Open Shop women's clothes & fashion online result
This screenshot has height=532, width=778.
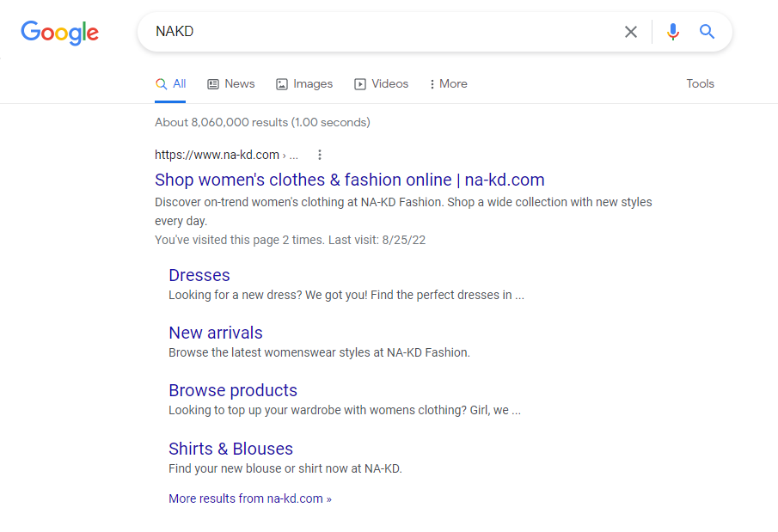pyautogui.click(x=350, y=180)
